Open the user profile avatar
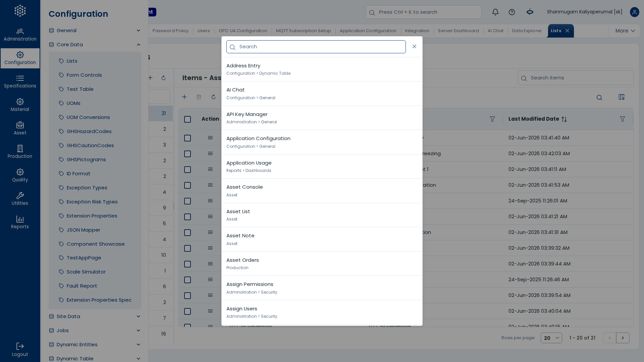This screenshot has width=644, height=362. pos(634,12)
